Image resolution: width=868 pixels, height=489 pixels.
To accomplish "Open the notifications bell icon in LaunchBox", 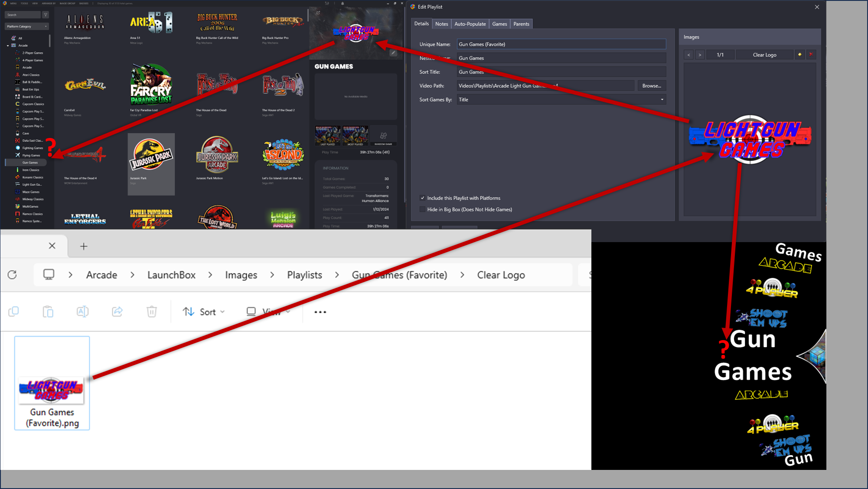I will (x=343, y=3).
